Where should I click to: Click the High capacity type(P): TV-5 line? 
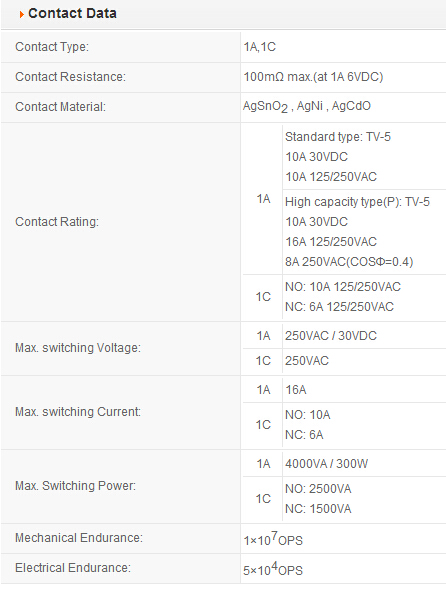[x=357, y=201]
